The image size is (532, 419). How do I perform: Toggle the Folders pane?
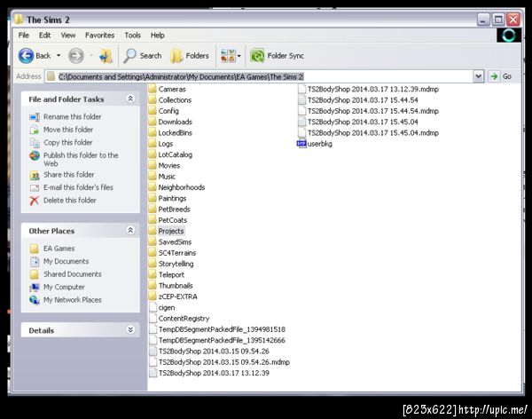(x=190, y=56)
